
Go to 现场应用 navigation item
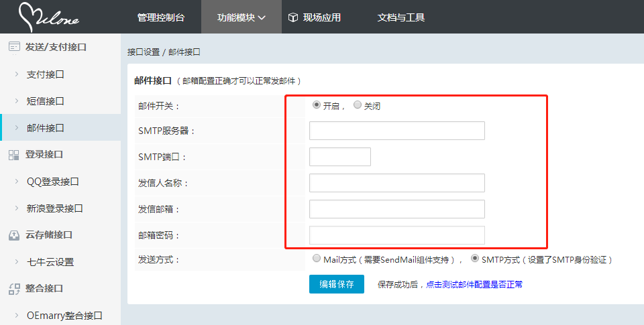(321, 17)
